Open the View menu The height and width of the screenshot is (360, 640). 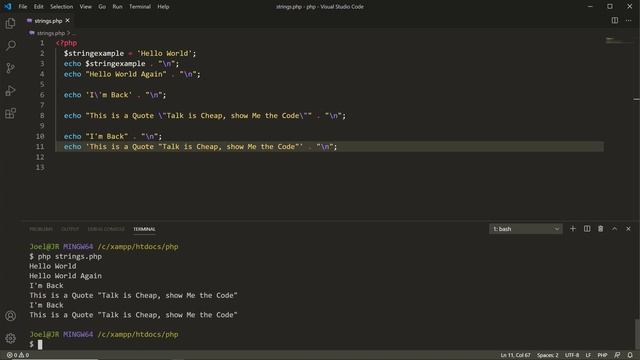(x=85, y=7)
